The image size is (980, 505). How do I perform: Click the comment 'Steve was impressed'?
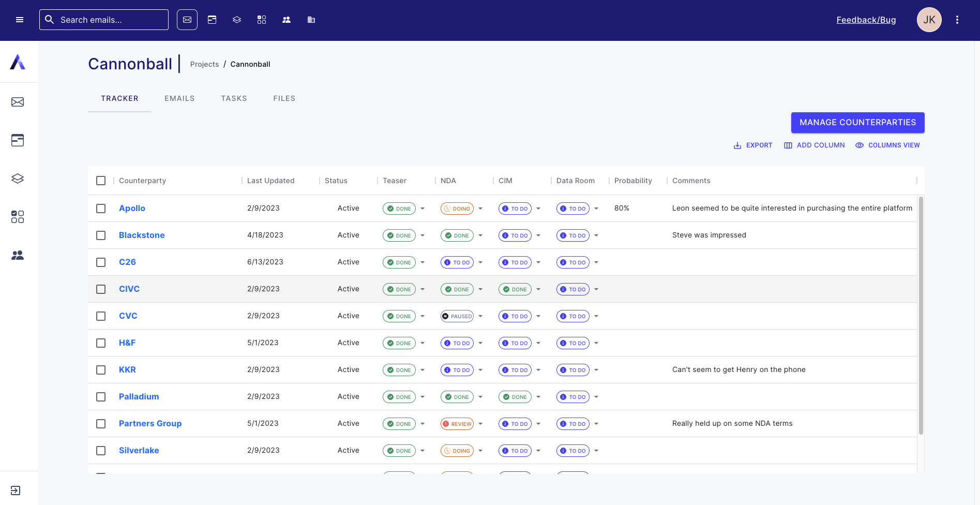tap(709, 235)
